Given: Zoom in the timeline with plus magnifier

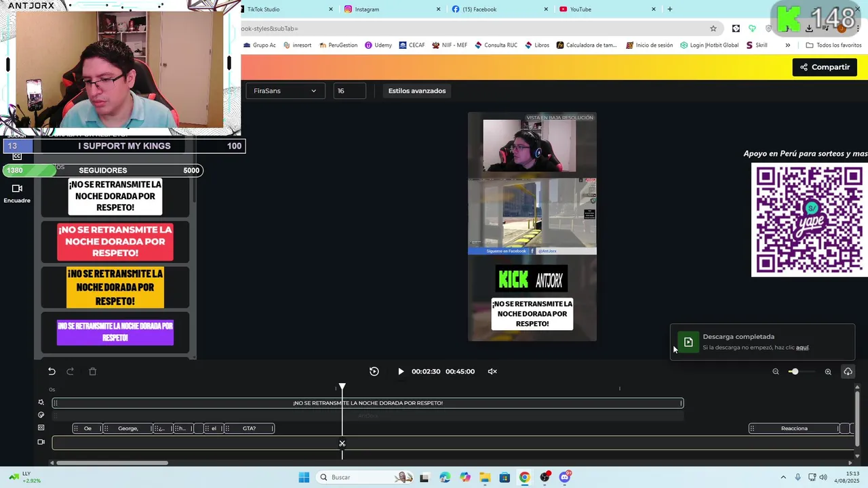Looking at the screenshot, I should click(828, 371).
